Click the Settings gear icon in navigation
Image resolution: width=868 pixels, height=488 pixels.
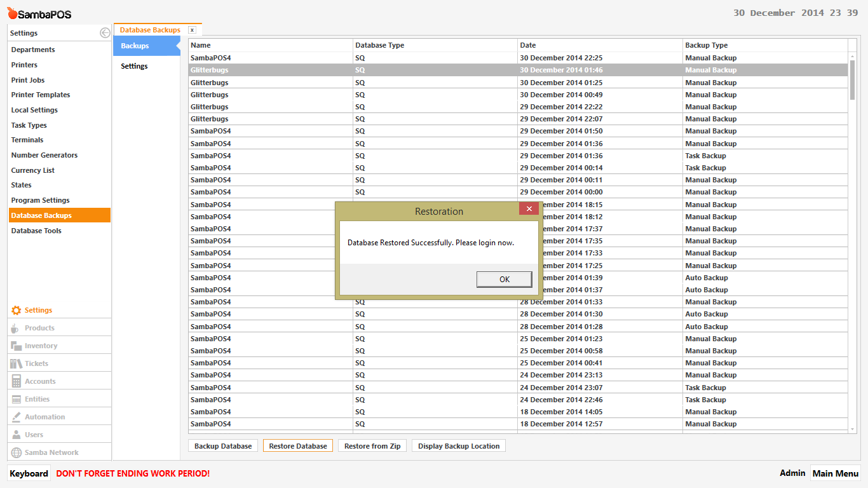click(17, 310)
